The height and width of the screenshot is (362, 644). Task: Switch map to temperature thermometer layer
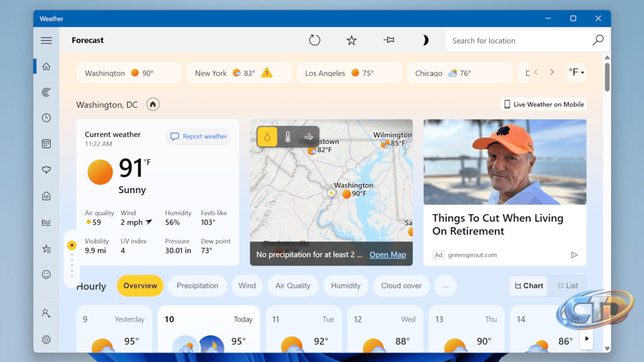click(x=288, y=136)
